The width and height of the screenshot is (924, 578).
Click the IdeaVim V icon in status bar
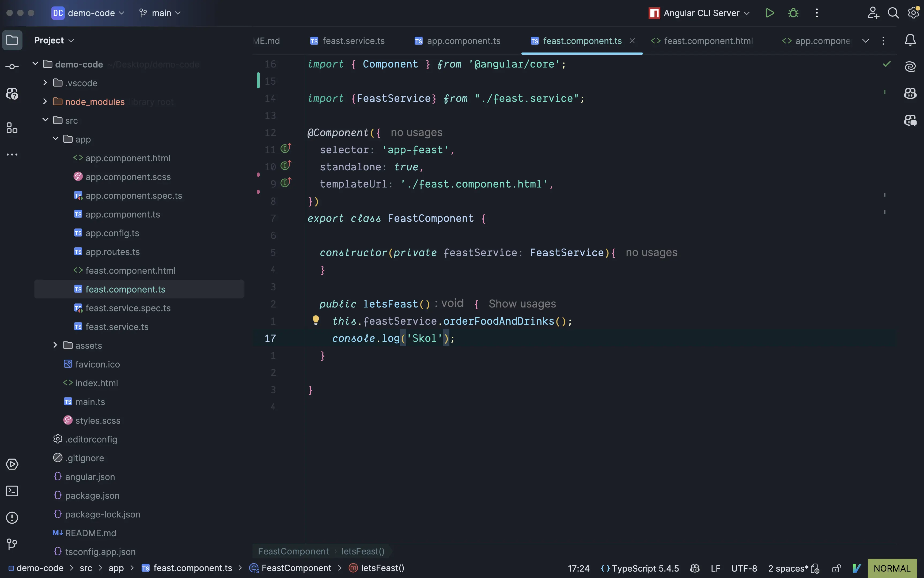pyautogui.click(x=857, y=568)
